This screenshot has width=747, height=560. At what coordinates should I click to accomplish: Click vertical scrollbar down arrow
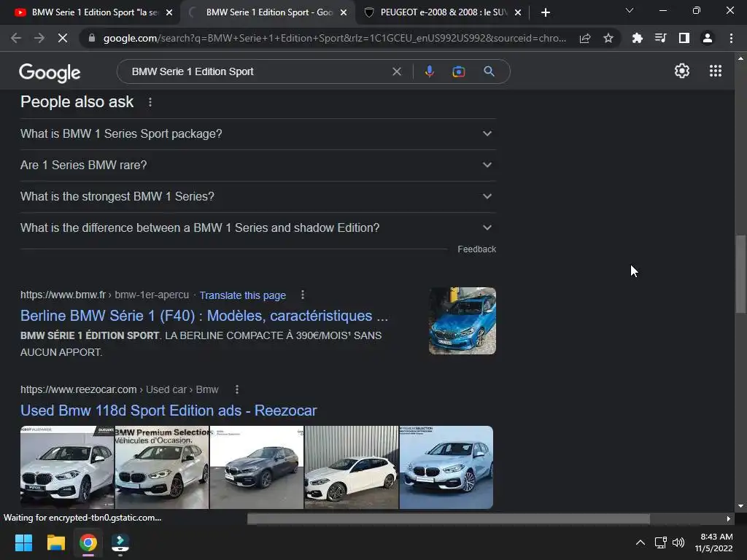(740, 507)
